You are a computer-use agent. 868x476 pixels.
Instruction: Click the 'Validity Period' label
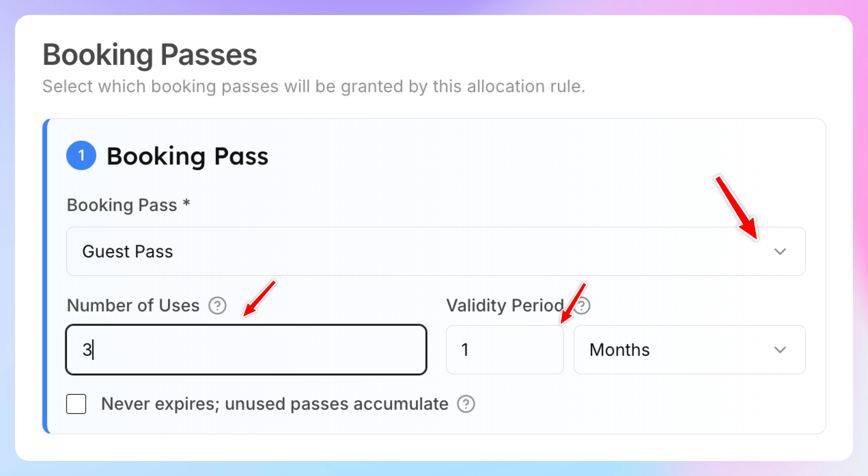tap(505, 306)
